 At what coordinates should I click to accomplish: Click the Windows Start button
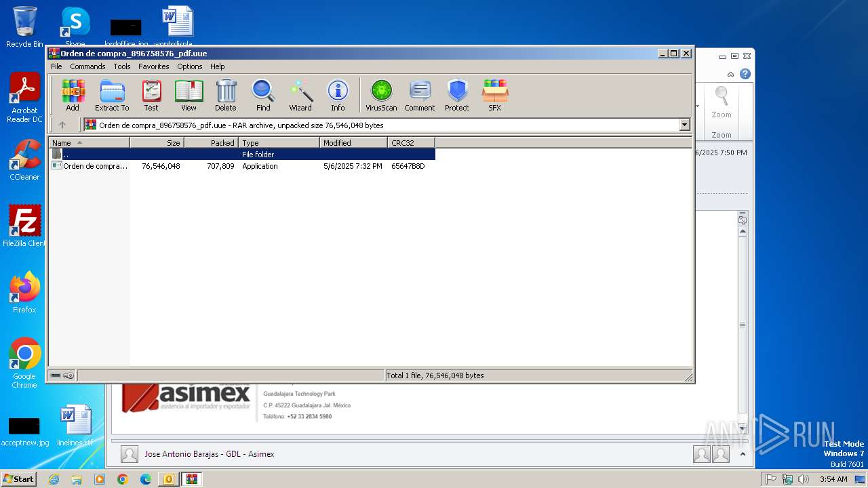click(x=18, y=479)
